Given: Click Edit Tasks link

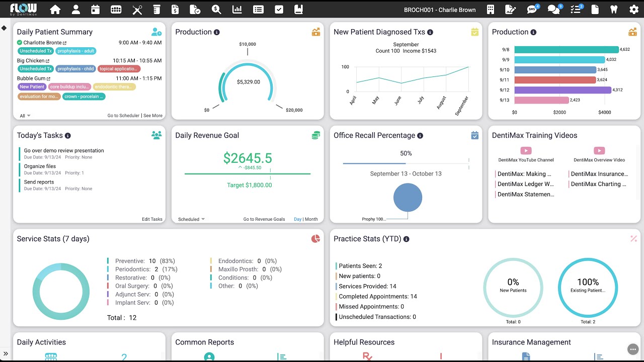Looking at the screenshot, I should [x=152, y=219].
